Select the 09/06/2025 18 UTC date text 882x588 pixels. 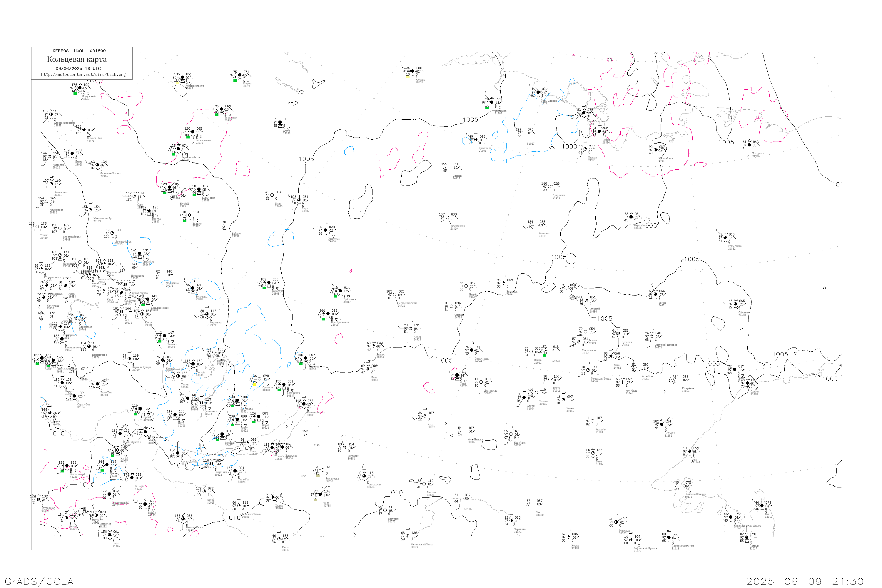78,69
